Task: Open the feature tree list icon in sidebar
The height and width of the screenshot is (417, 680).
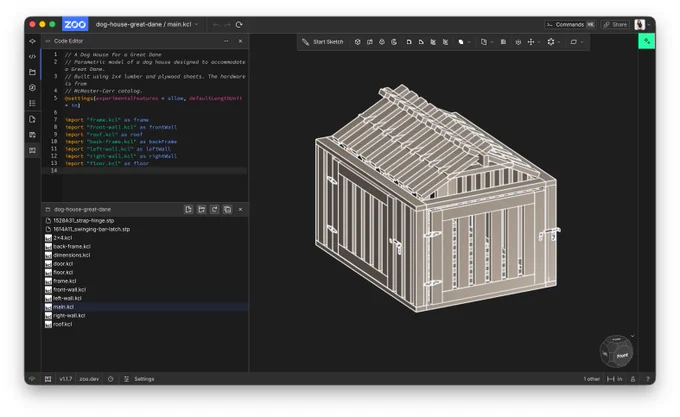Action: (33, 103)
